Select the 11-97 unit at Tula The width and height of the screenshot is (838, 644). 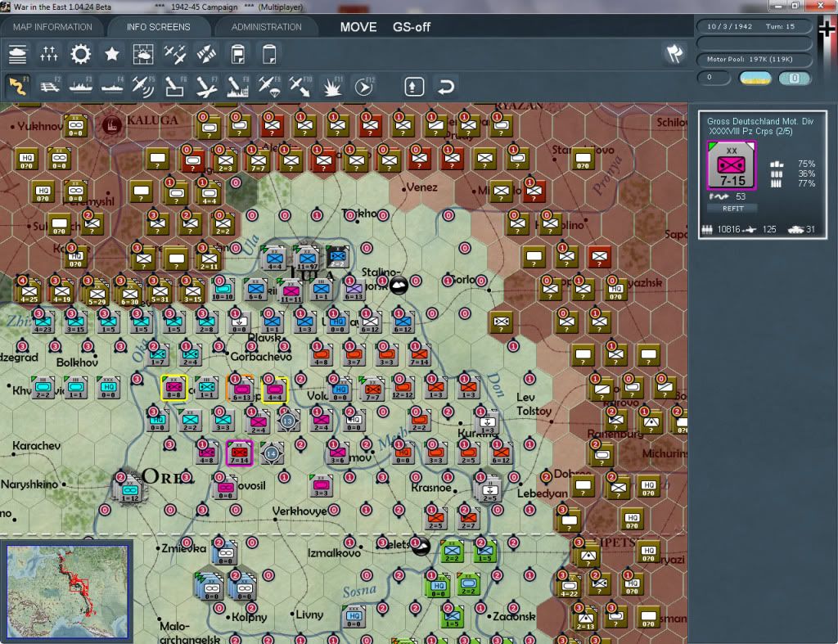coord(308,259)
